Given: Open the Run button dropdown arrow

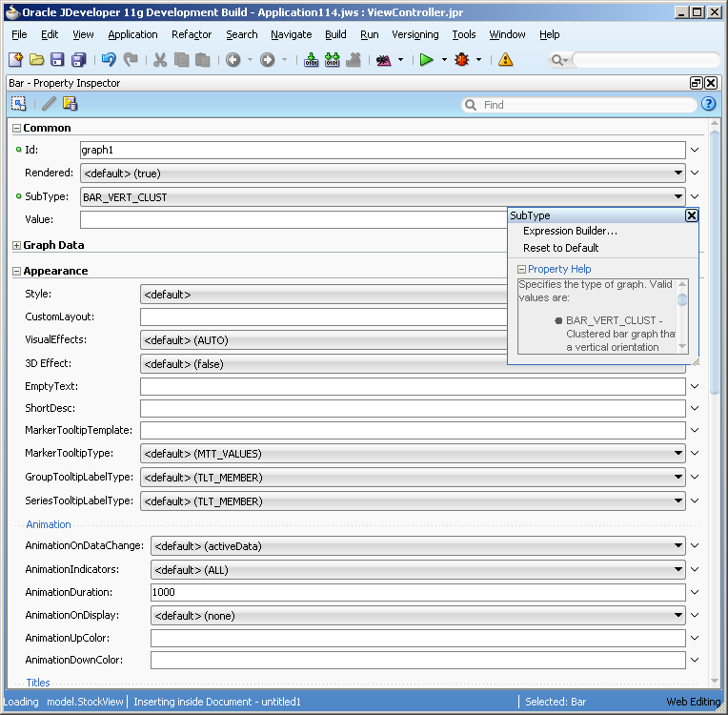Looking at the screenshot, I should pyautogui.click(x=444, y=59).
